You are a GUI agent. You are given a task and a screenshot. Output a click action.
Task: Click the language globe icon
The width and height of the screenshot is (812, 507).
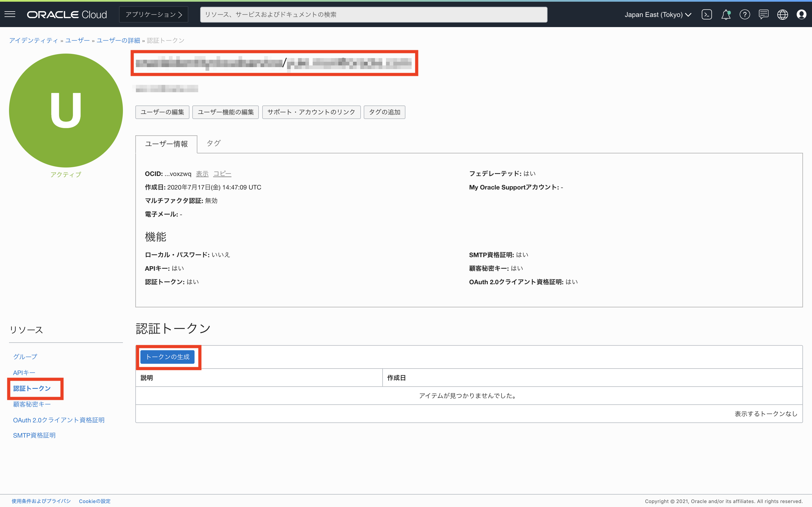782,14
